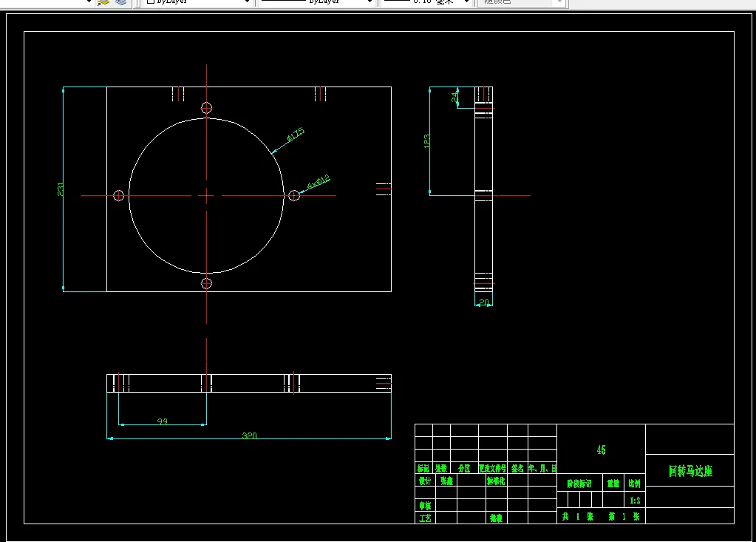Pick the small hole with the 4xø12 leader
The image size is (756, 542).
pos(294,195)
